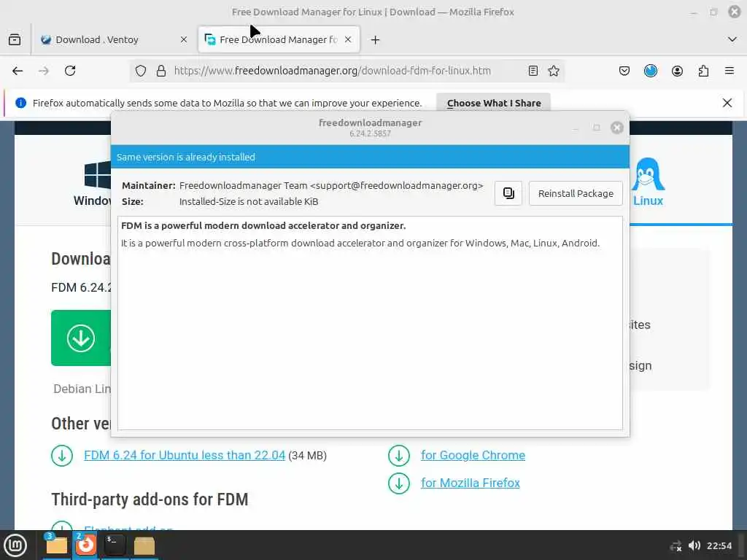Bookmark this page with the star icon

click(x=554, y=71)
